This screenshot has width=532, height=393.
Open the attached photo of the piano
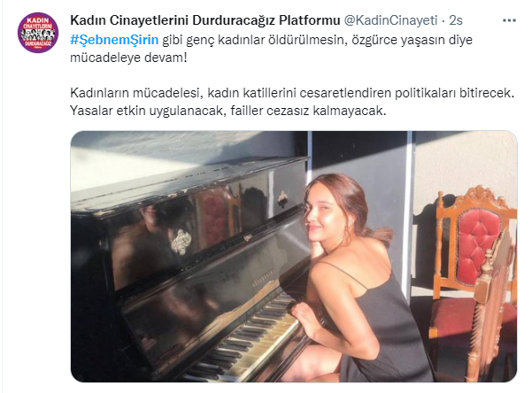(294, 257)
